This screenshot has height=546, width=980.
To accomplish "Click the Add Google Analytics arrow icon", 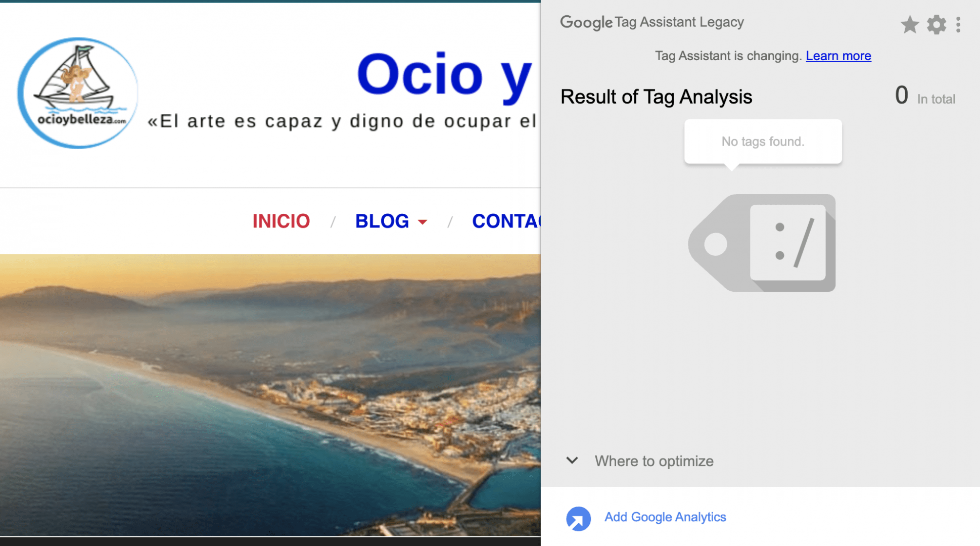I will 578,518.
